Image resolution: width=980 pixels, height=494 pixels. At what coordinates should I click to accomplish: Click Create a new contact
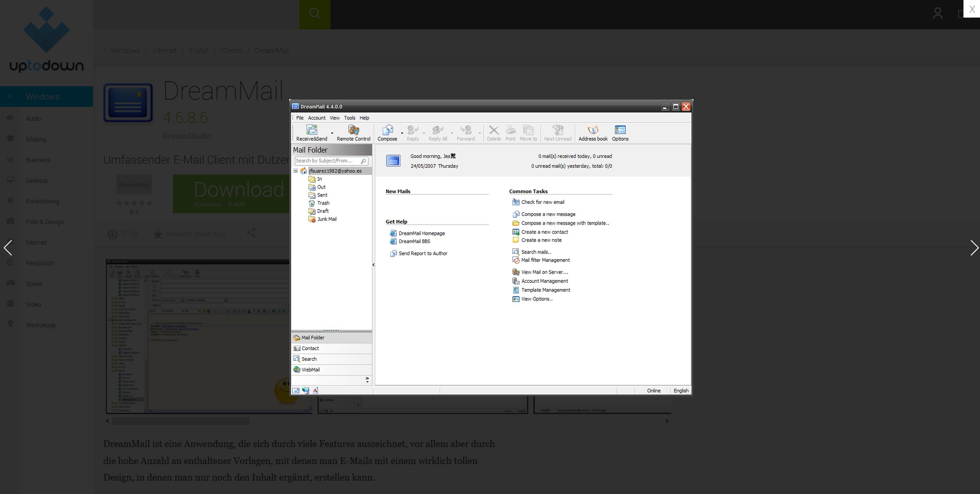click(540, 232)
